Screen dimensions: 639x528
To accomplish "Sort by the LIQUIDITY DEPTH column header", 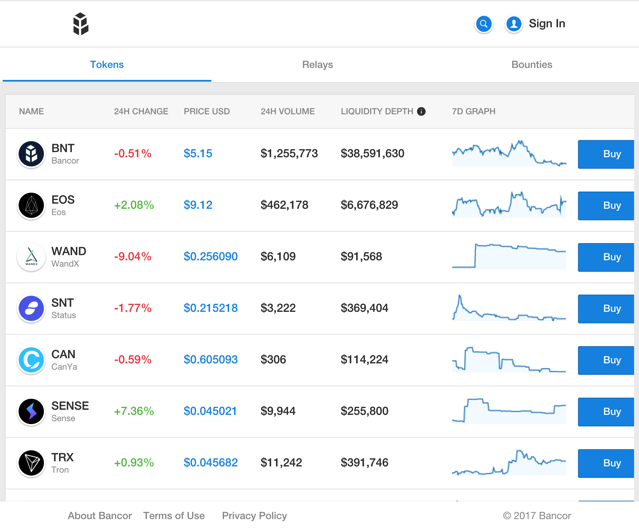I will click(x=377, y=111).
